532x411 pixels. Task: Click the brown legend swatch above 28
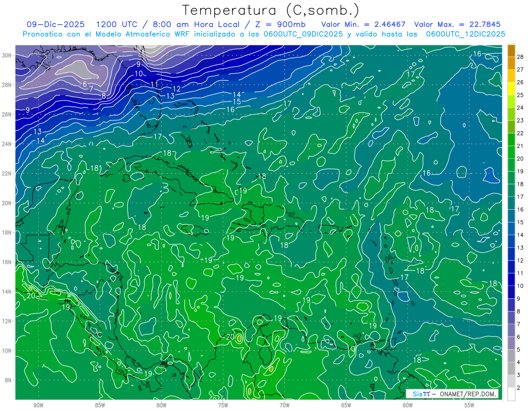coord(512,50)
